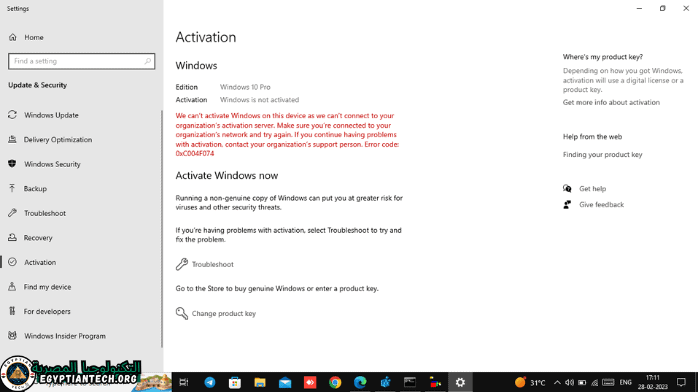Image resolution: width=698 pixels, height=392 pixels.
Task: Click Get help
Action: coord(592,189)
